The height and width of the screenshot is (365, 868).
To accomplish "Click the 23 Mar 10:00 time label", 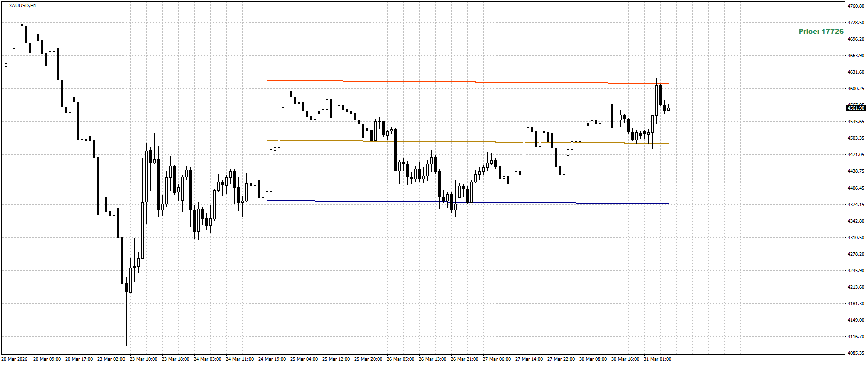I will 143,359.
